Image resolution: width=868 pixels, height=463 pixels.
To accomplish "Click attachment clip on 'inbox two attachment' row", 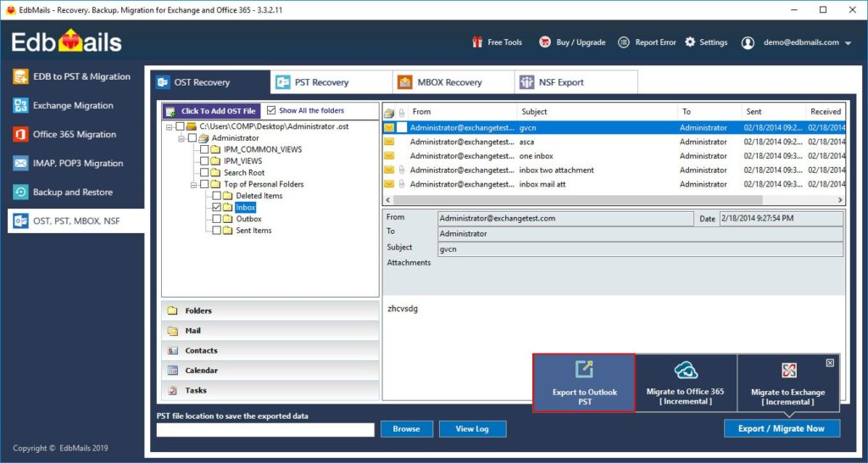I will [x=402, y=170].
